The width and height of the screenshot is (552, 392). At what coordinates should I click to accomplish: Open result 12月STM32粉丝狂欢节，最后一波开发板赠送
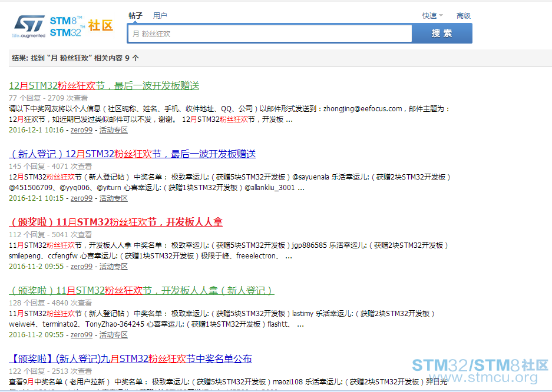point(104,85)
